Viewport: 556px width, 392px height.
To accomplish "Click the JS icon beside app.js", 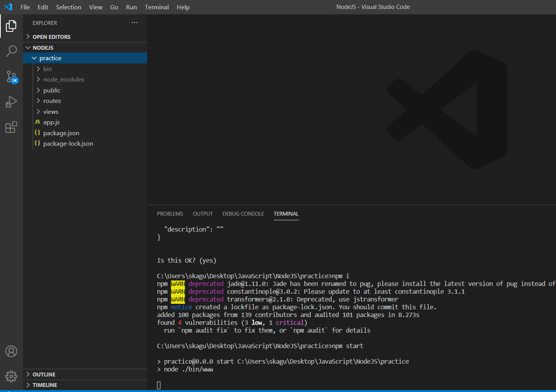I will pos(37,122).
